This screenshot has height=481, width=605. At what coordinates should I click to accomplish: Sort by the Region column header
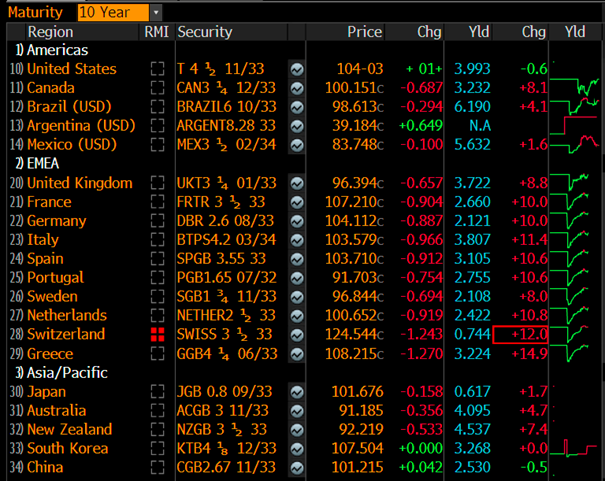point(51,32)
